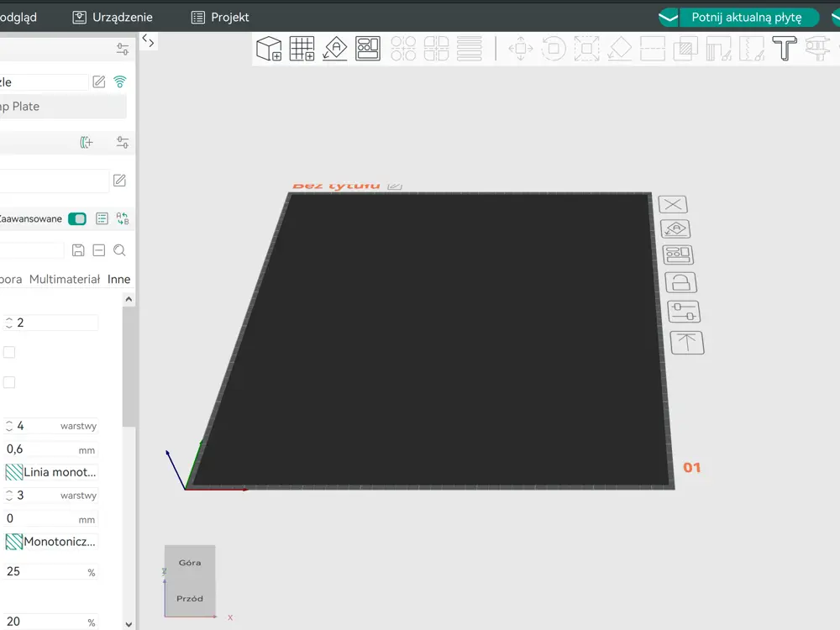Click the add filament spool icon
The width and height of the screenshot is (840, 630).
click(87, 143)
